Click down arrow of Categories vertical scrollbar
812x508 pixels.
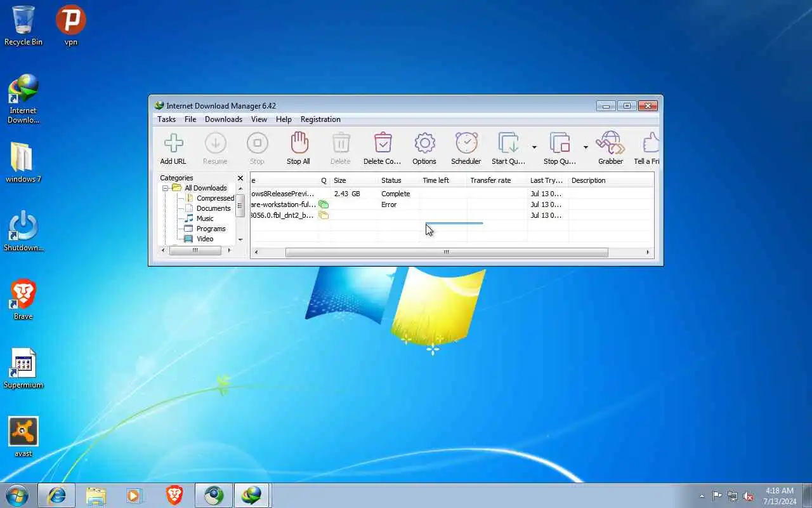[240, 239]
